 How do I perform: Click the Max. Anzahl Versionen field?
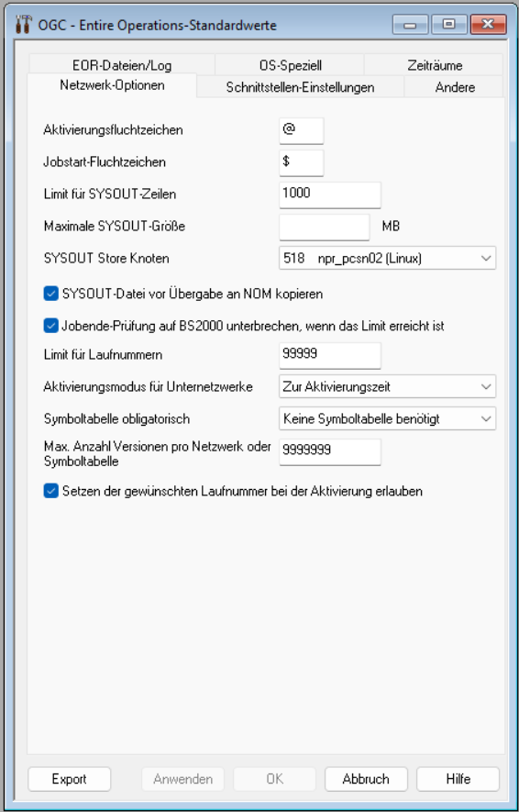pos(329,451)
